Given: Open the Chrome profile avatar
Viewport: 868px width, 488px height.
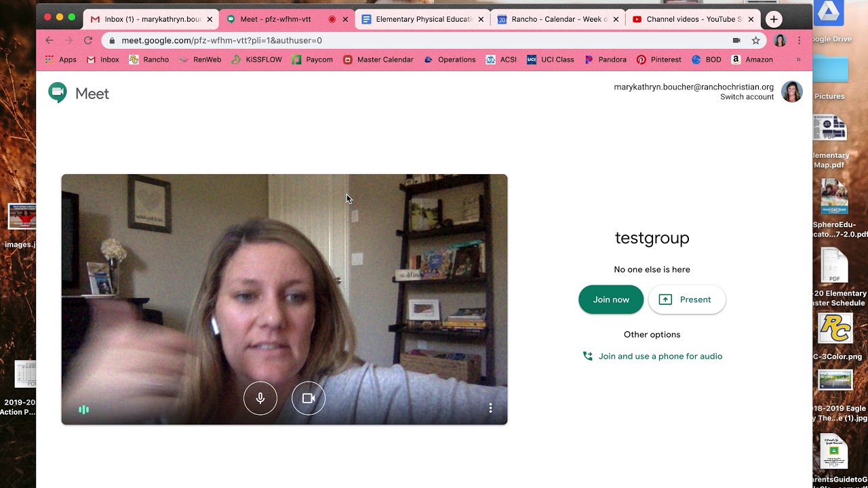Looking at the screenshot, I should pyautogui.click(x=780, y=41).
